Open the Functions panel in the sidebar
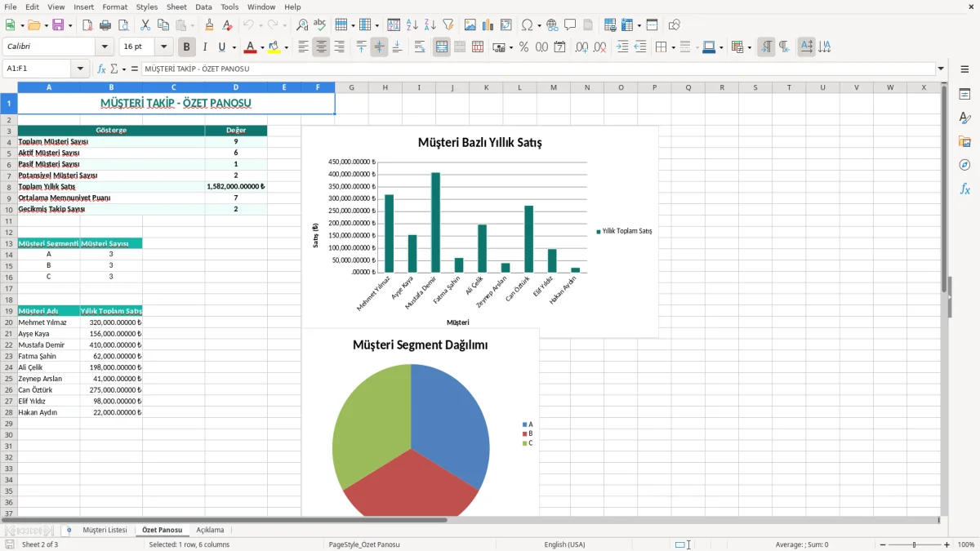 pyautogui.click(x=964, y=189)
